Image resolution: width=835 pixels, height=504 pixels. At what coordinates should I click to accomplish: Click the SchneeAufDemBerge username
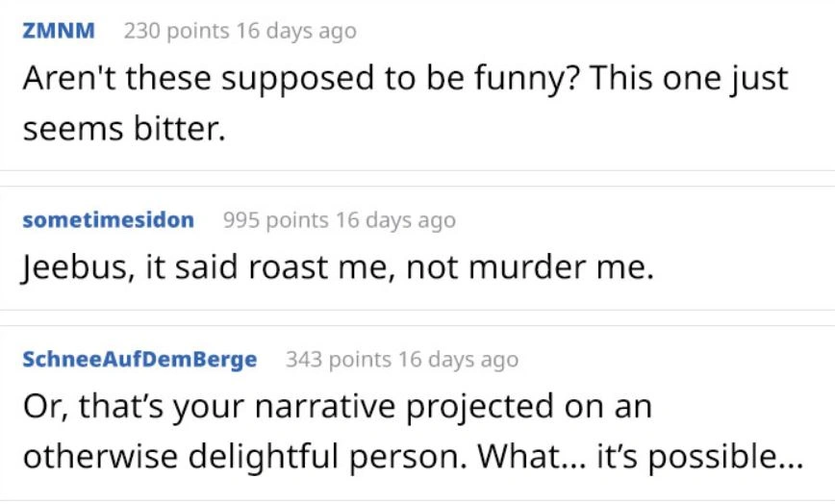coord(139,360)
